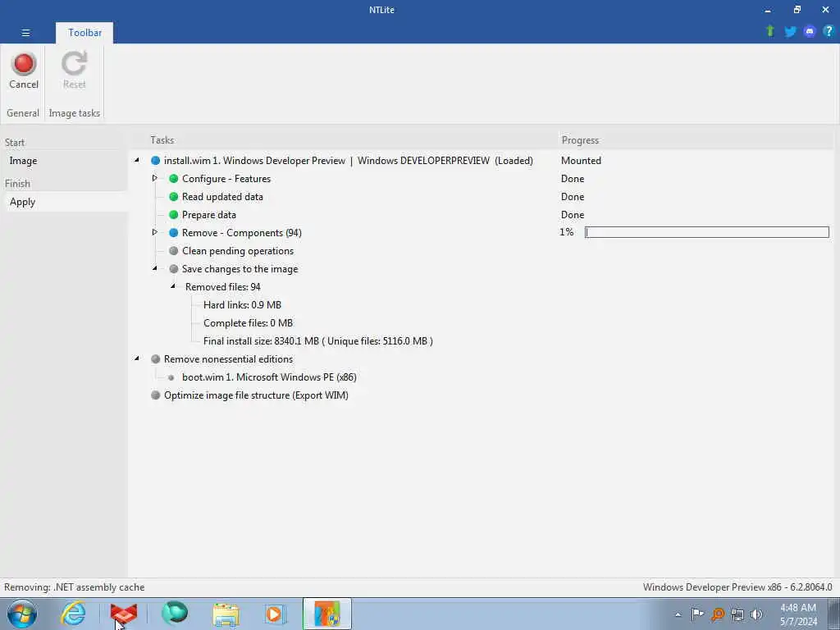Viewport: 840px width, 630px height.
Task: Click the green update arrow icon
Action: [x=769, y=31]
